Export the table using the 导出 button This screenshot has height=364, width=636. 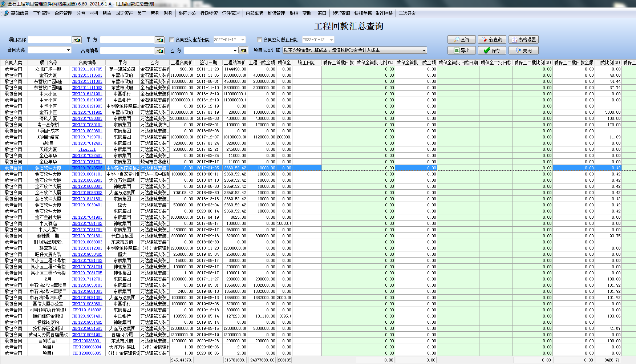click(461, 50)
